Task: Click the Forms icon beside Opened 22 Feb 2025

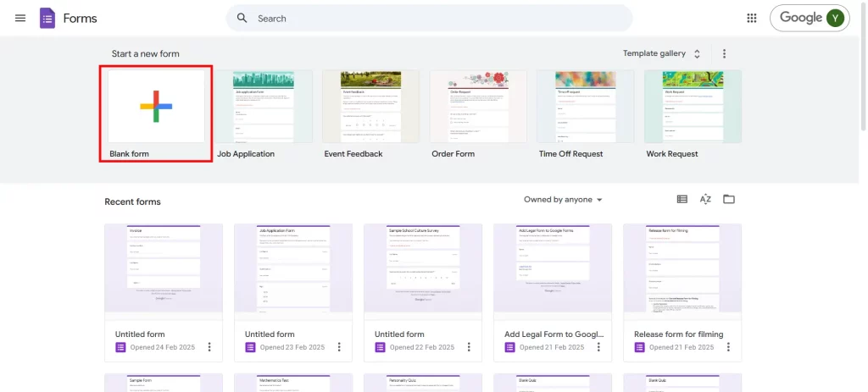Action: [380, 347]
